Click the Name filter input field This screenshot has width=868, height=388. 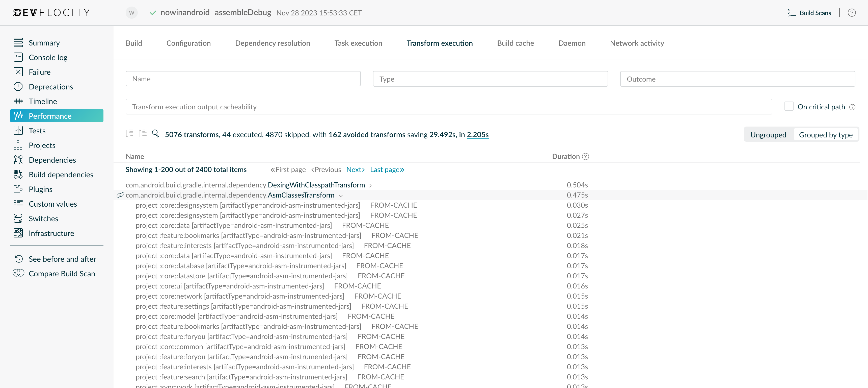(243, 79)
